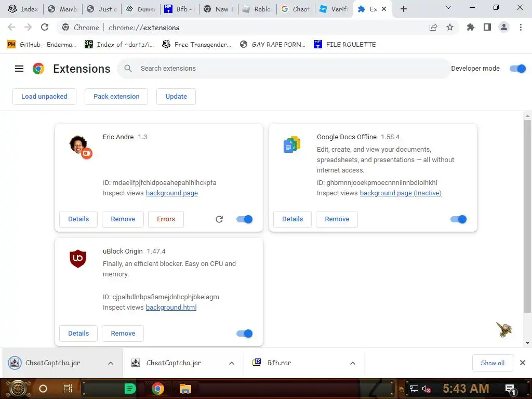
Task: Inspect the background page (Inactive) link
Action: tap(401, 193)
